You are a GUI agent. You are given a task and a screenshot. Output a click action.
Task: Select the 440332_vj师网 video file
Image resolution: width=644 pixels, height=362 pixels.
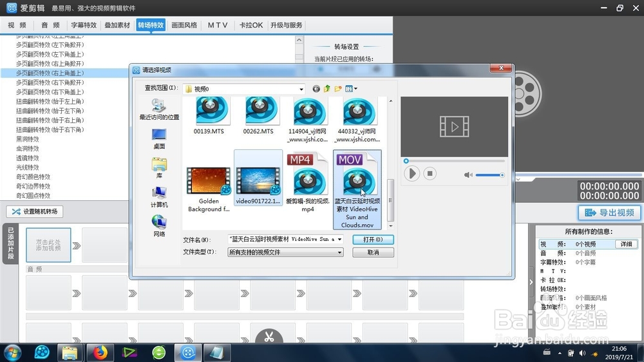pyautogui.click(x=357, y=120)
